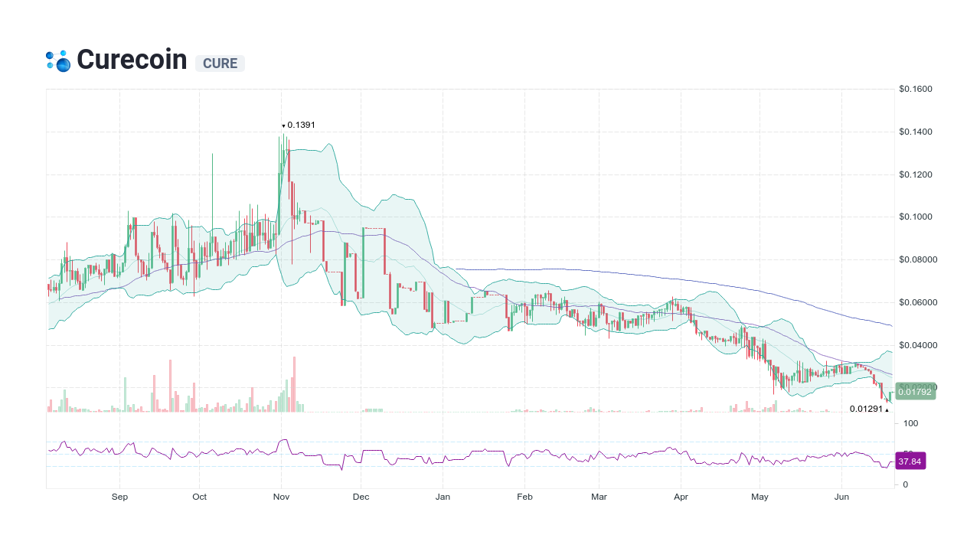
Task: Click the Feb label on the time axis
Action: [x=524, y=497]
